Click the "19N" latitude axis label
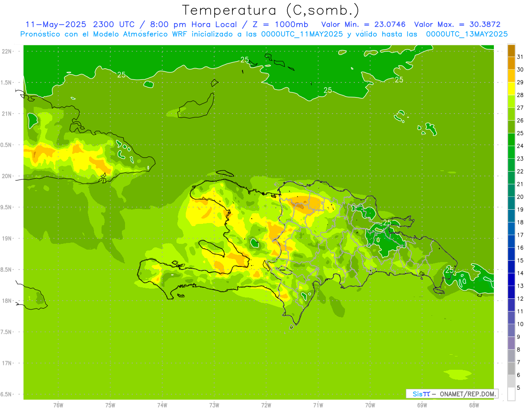The image size is (532, 411). [7, 239]
